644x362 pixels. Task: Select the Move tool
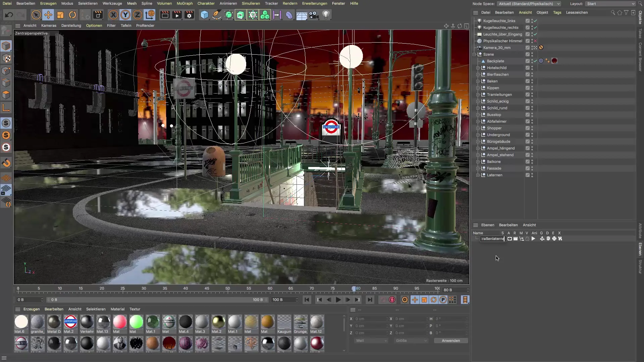48,15
